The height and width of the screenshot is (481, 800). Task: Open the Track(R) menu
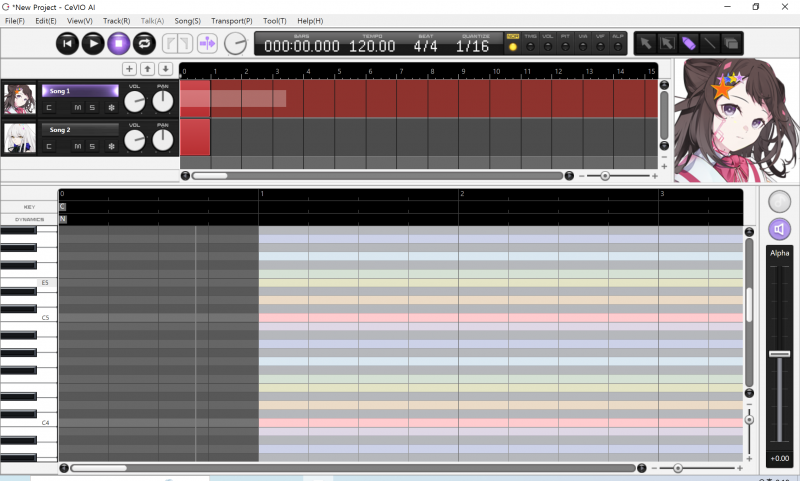tap(116, 21)
